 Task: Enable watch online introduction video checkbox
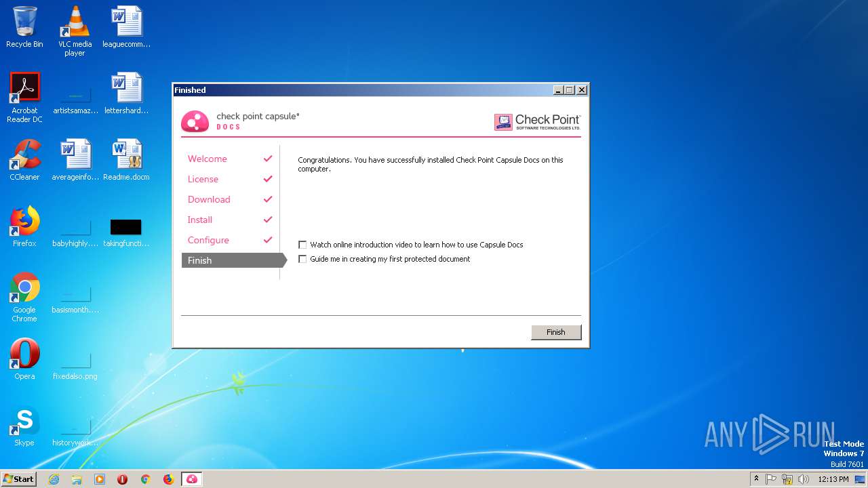pos(302,245)
